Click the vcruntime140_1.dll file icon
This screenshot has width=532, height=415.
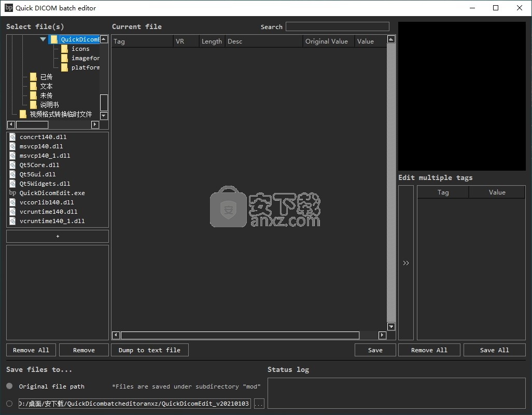pos(12,221)
